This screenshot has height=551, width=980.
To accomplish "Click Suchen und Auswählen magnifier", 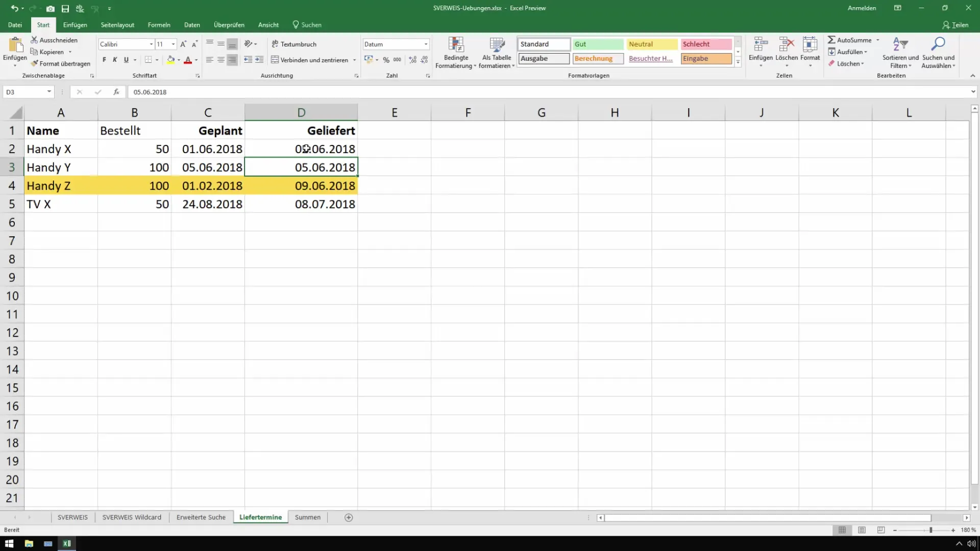I will click(938, 53).
